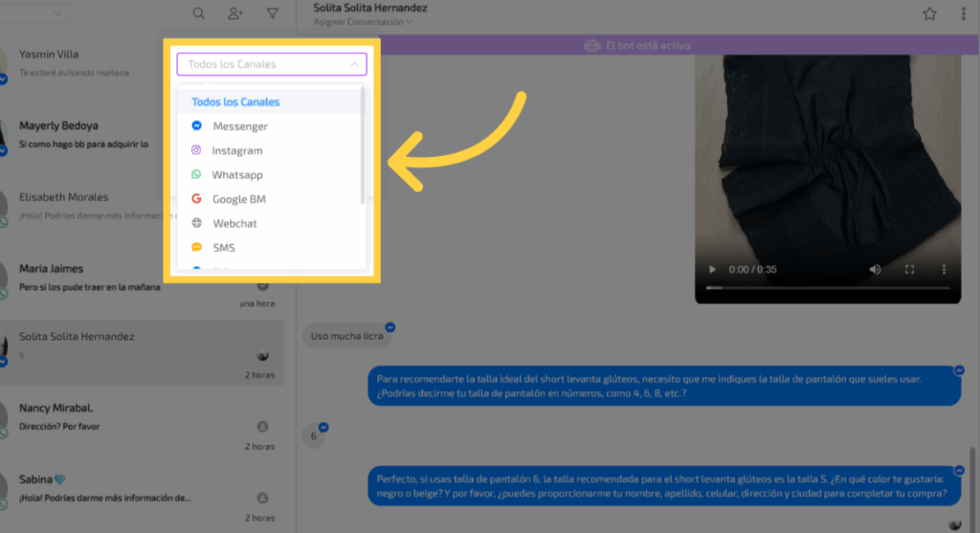
Task: Collapse the Todos los Canales combo box
Action: coord(354,64)
